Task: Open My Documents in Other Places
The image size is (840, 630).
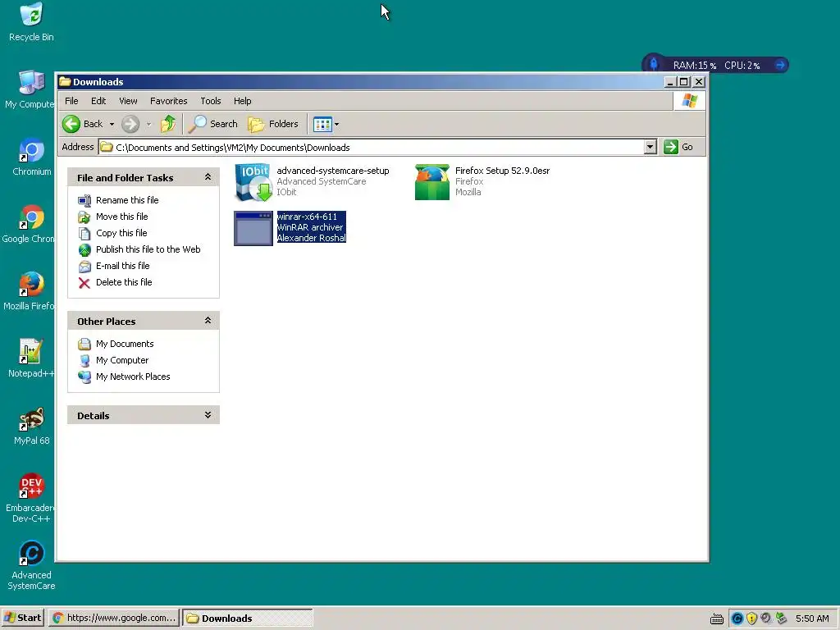Action: pyautogui.click(x=125, y=344)
